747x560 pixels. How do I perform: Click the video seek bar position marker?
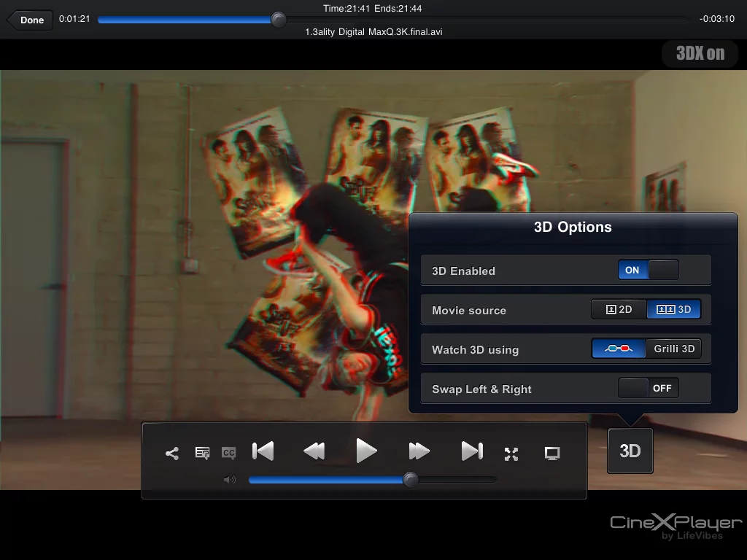point(278,20)
